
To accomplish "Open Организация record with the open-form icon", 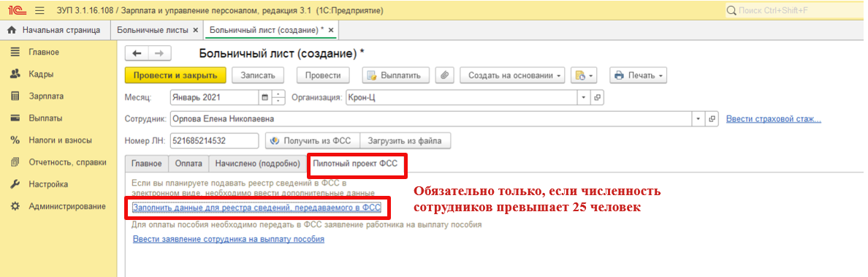I will click(597, 97).
